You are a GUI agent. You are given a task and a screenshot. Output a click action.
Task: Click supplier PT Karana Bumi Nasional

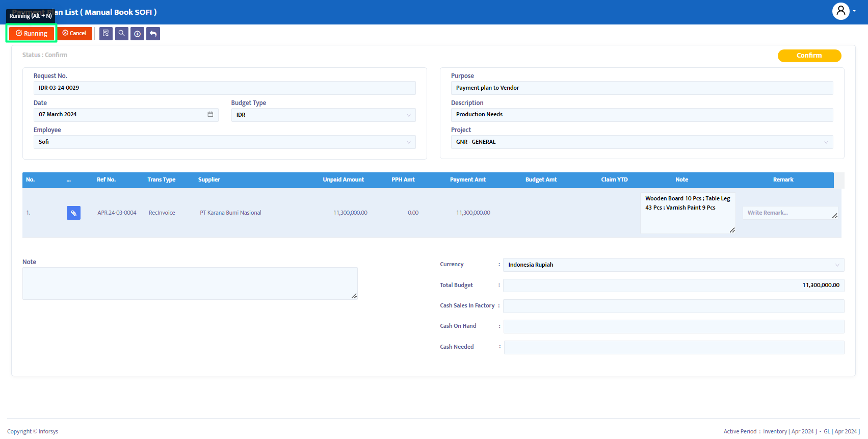click(230, 213)
